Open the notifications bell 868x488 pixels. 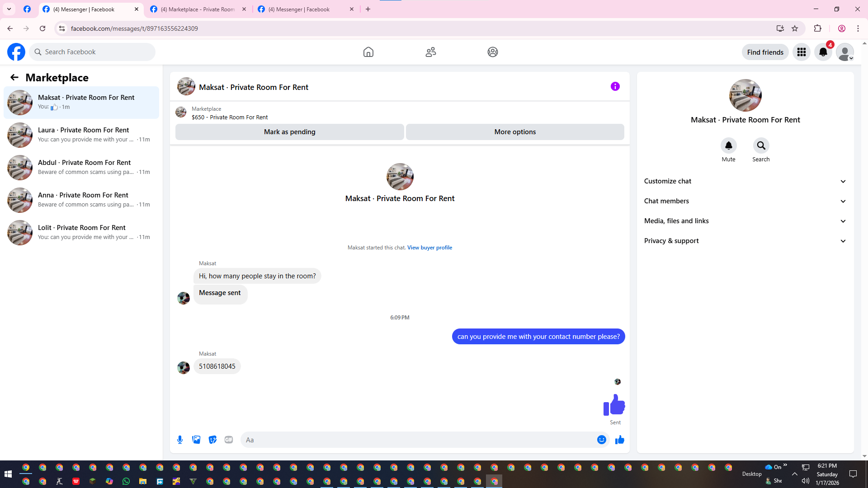(823, 52)
